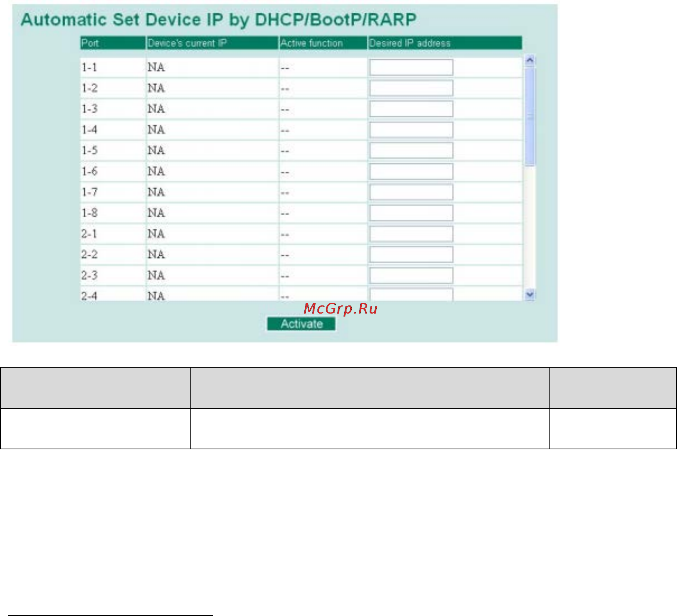The width and height of the screenshot is (677, 616).
Task: Focus Desired IP address field for port 1-2
Action: (x=411, y=88)
